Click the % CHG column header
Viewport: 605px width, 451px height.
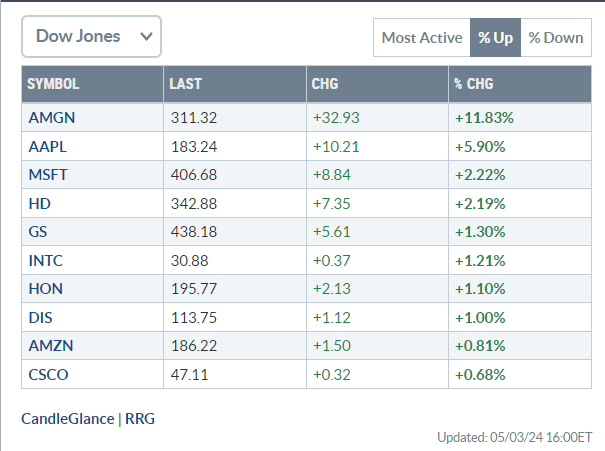pyautogui.click(x=473, y=84)
